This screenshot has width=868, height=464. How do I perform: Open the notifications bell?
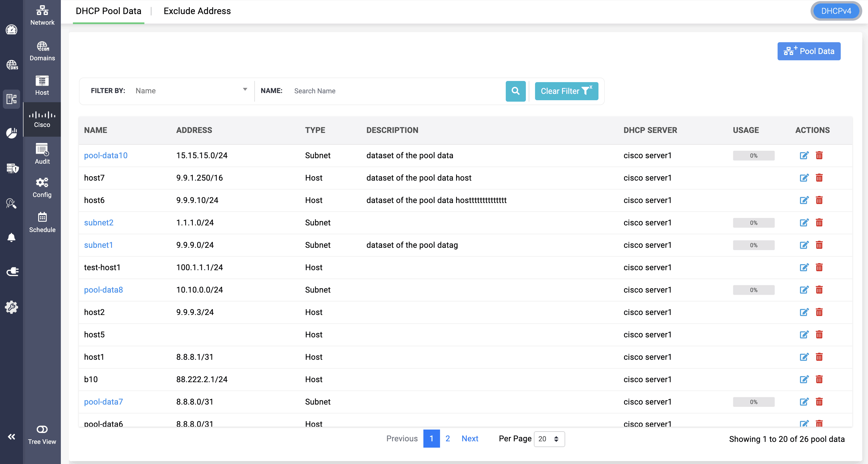click(x=11, y=237)
